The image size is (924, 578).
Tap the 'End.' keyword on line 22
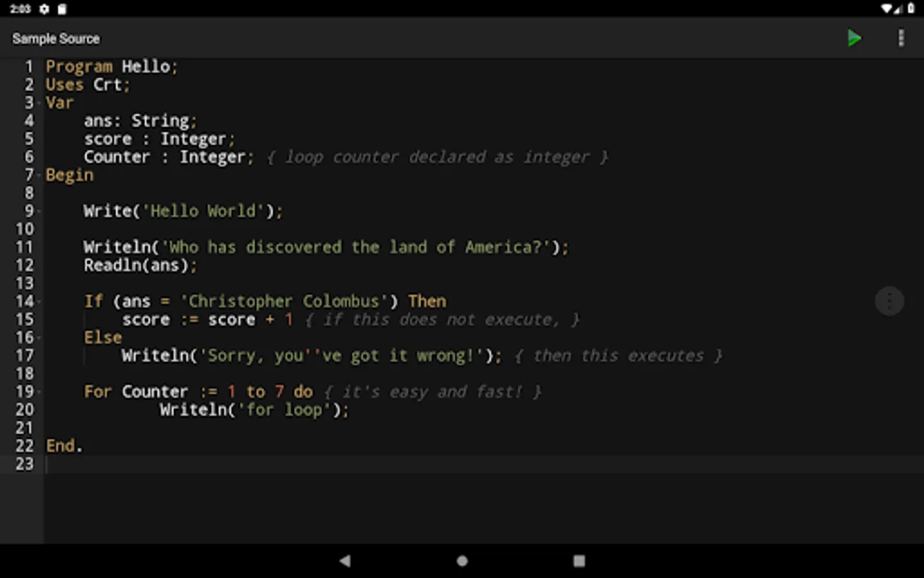click(x=64, y=446)
